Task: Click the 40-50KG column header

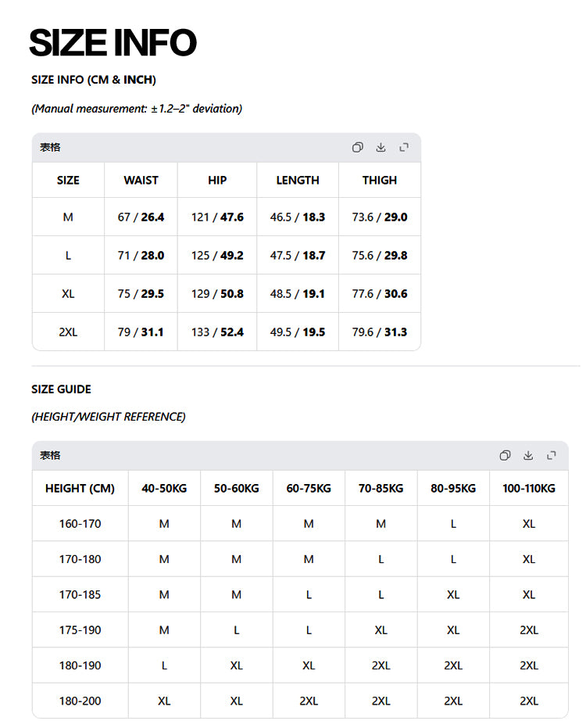Action: (164, 489)
